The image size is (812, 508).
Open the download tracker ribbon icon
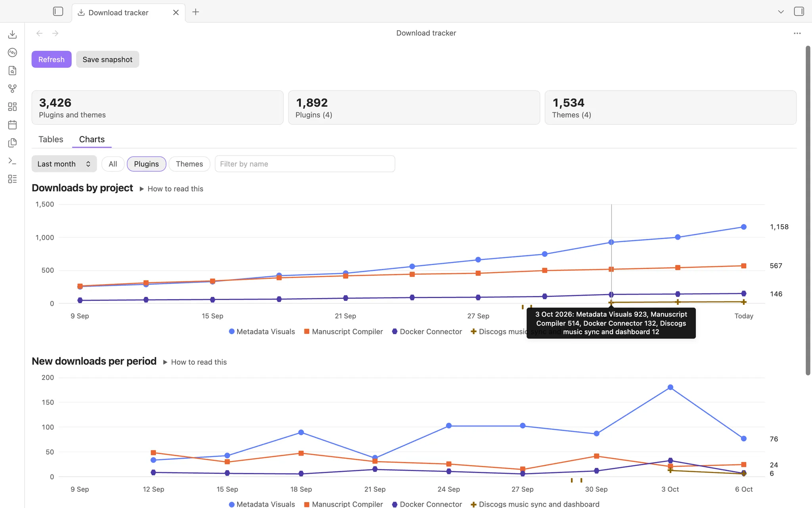[x=12, y=35]
